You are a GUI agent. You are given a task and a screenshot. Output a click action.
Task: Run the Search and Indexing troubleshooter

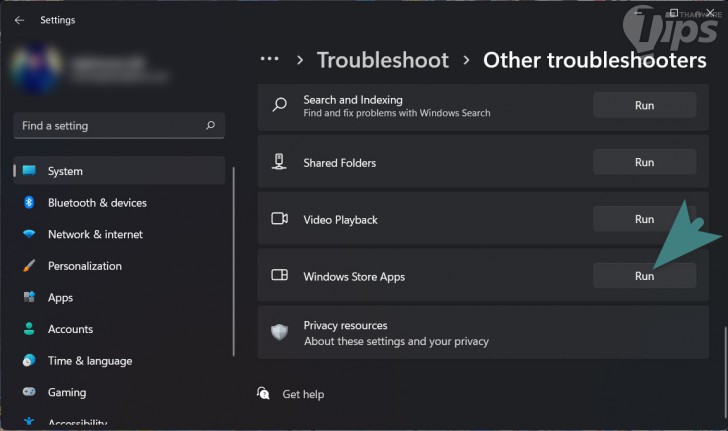tap(644, 105)
